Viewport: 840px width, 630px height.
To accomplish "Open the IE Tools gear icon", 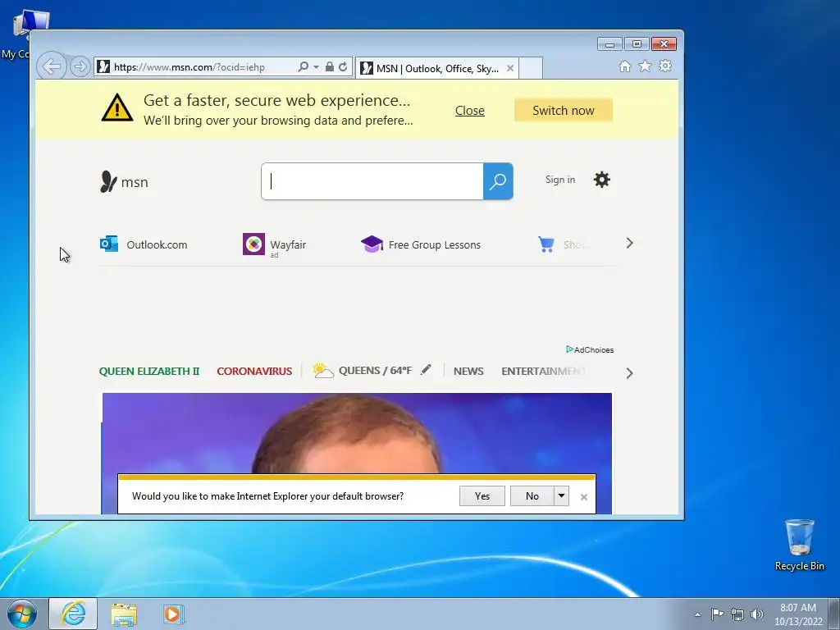I will pos(665,66).
